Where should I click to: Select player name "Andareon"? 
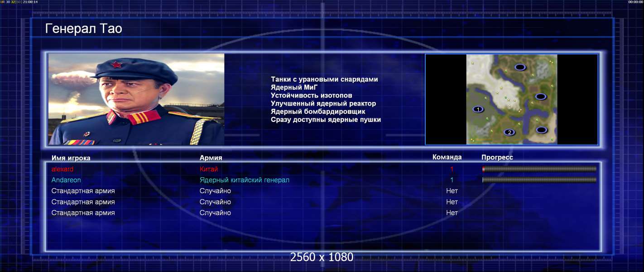tap(66, 180)
